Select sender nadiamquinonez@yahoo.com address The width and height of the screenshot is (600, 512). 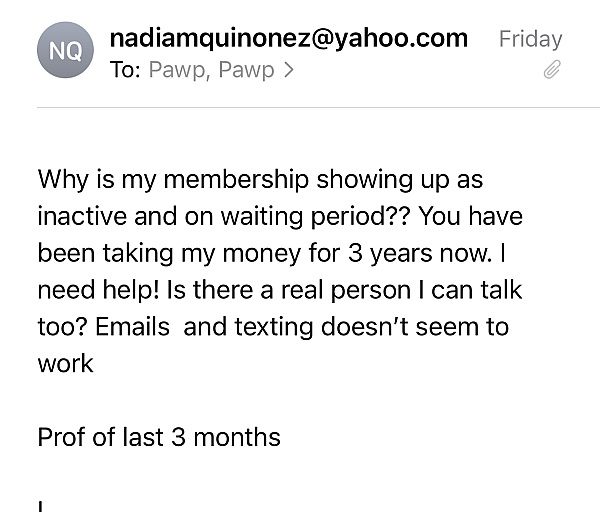(289, 38)
